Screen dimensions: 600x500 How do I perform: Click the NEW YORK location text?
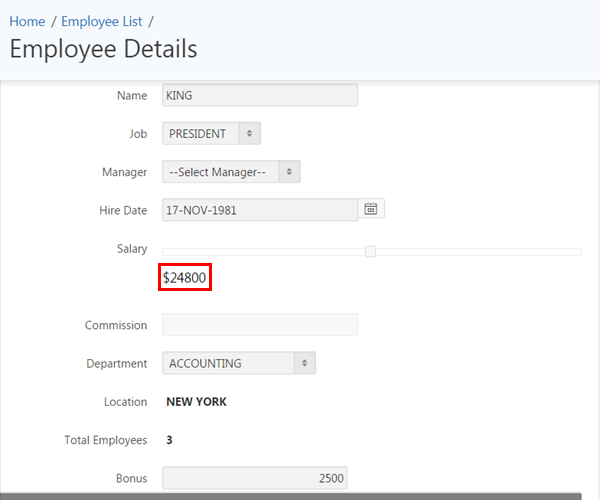pyautogui.click(x=196, y=402)
